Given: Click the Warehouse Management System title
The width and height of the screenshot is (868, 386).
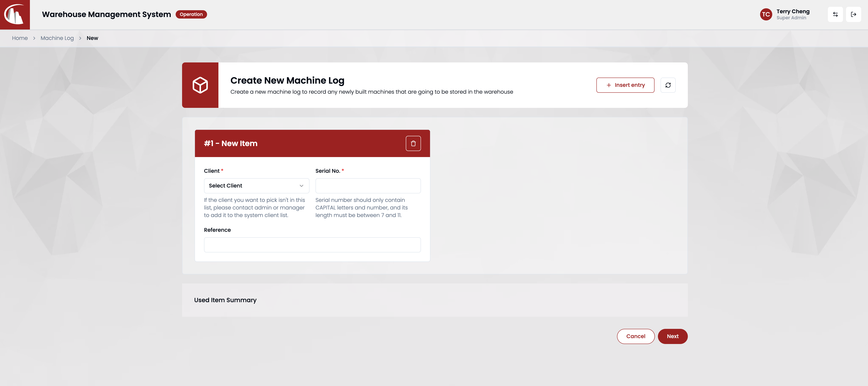Looking at the screenshot, I should click(107, 15).
